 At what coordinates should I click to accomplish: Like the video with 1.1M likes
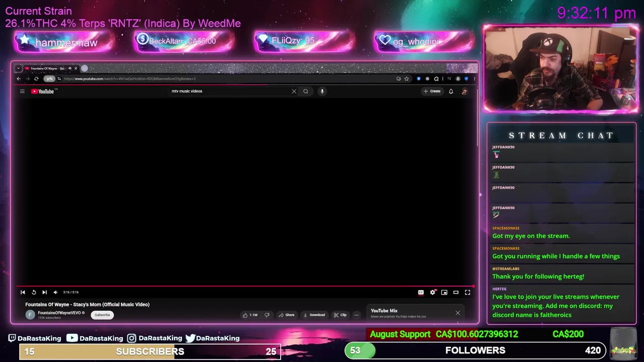pyautogui.click(x=250, y=315)
